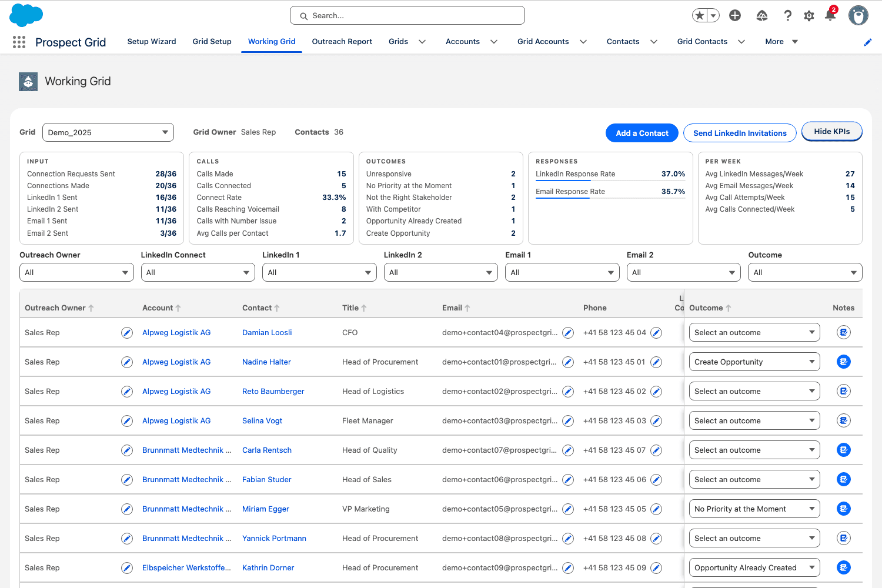Open notes for Damian Loosli
Screen dimensions: 882x588
(x=844, y=332)
